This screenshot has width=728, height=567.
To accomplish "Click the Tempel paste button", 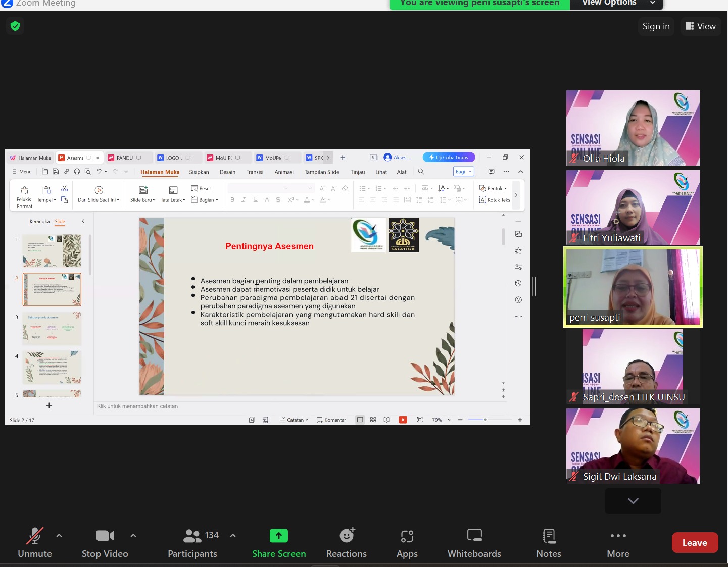I will pos(46,194).
